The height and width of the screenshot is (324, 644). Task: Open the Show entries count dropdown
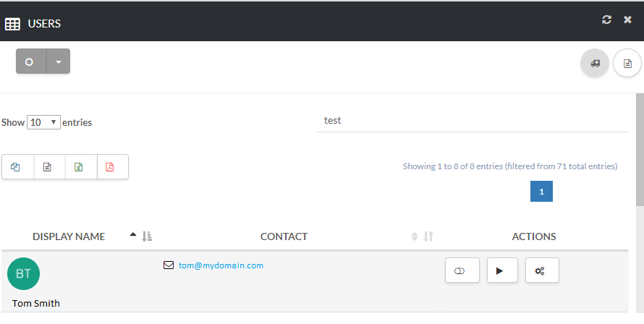(43, 122)
